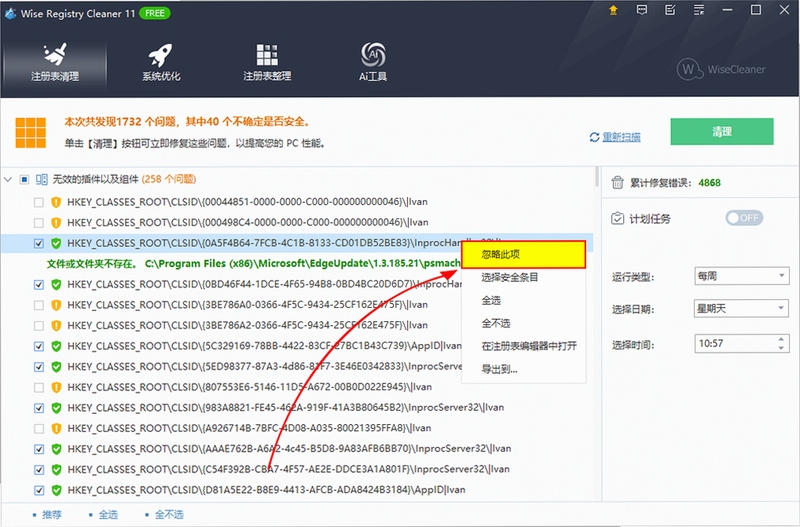Image resolution: width=800 pixels, height=527 pixels.
Task: Check the {000498C4-0000...} entry checkbox
Action: coord(39,223)
